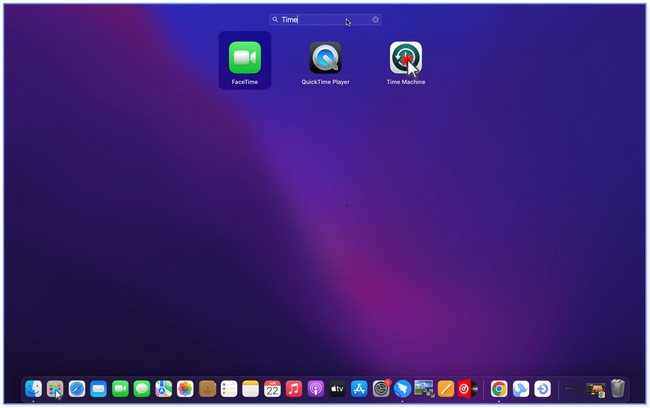Open the recent screenshots stack in Dock
The image size is (650, 408).
pos(596,390)
